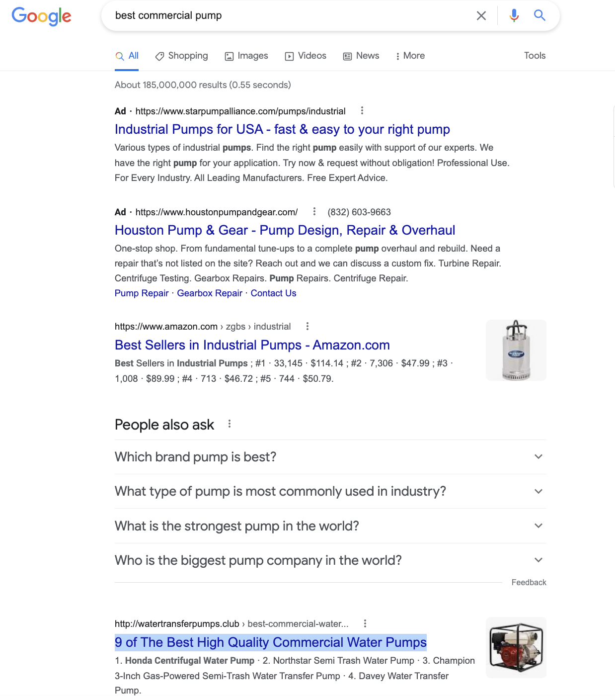Viewport: 615px width, 700px height.
Task: Click the microphone voice search icon
Action: tap(514, 15)
